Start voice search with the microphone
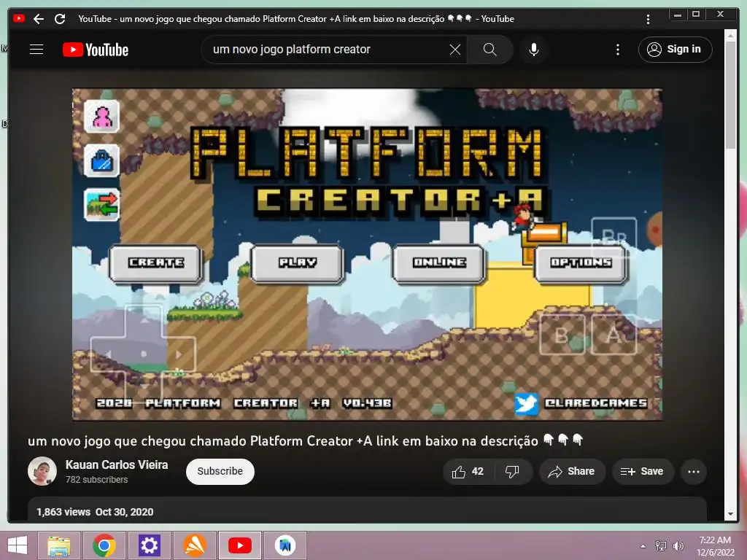Viewport: 747px width, 560px height. pos(534,50)
